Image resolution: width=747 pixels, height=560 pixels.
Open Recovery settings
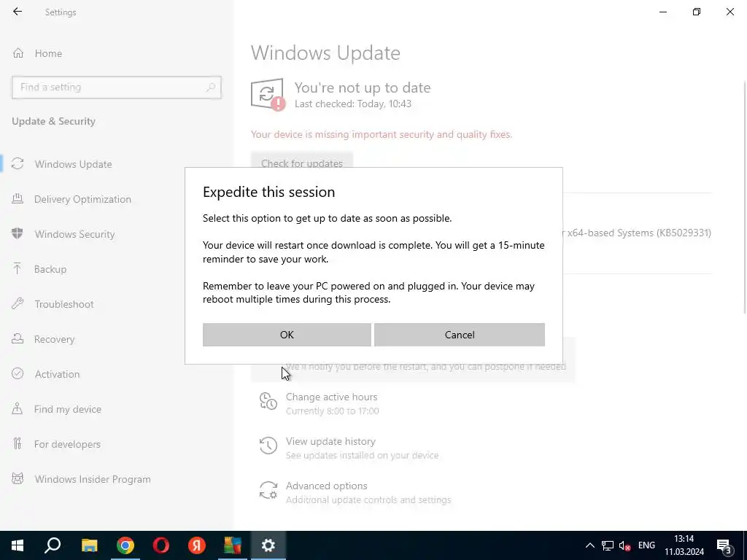pos(54,339)
